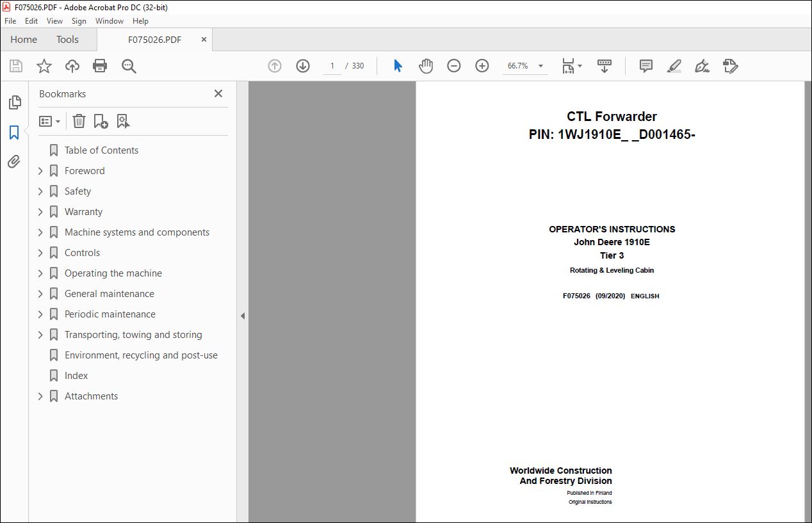Collapse the navigation pane with divider arrow

[243, 316]
